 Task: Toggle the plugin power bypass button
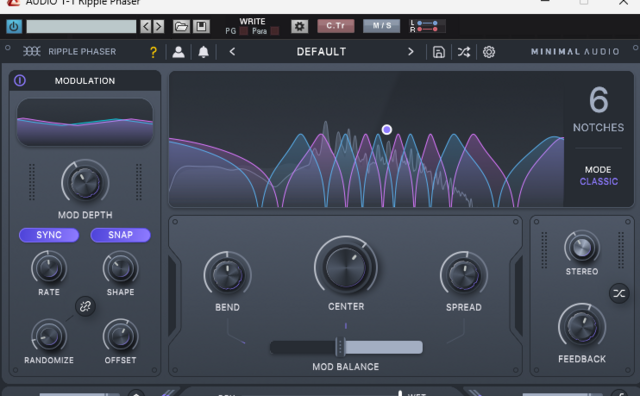tap(14, 27)
